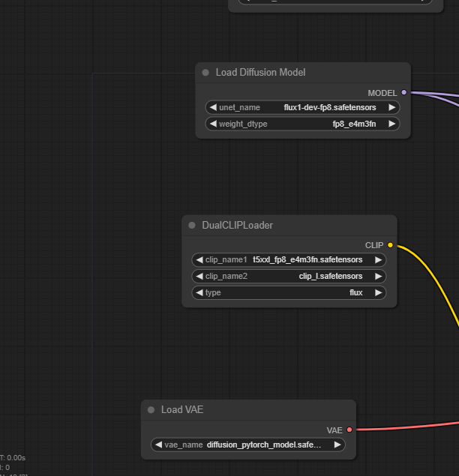Select previous vae_name with left arrow
Viewport: 459px width, 476px height.
pyautogui.click(x=158, y=445)
